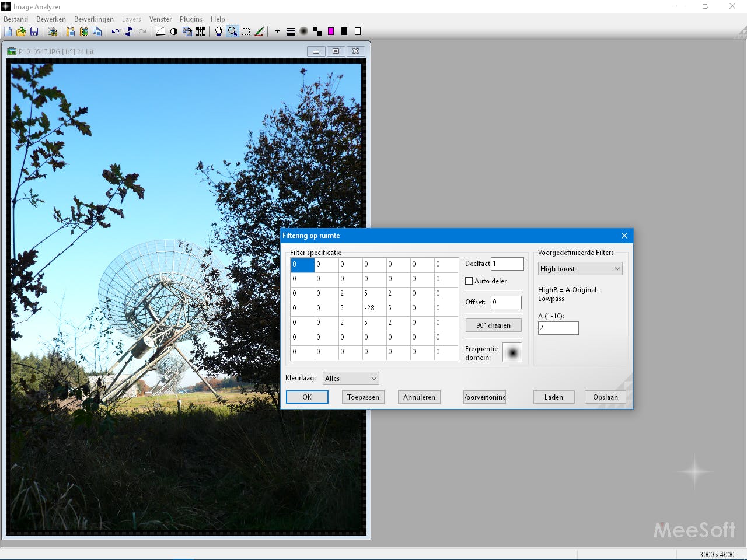The width and height of the screenshot is (747, 560).
Task: Click the Frequentie domein preview thumbnail
Action: (x=512, y=352)
